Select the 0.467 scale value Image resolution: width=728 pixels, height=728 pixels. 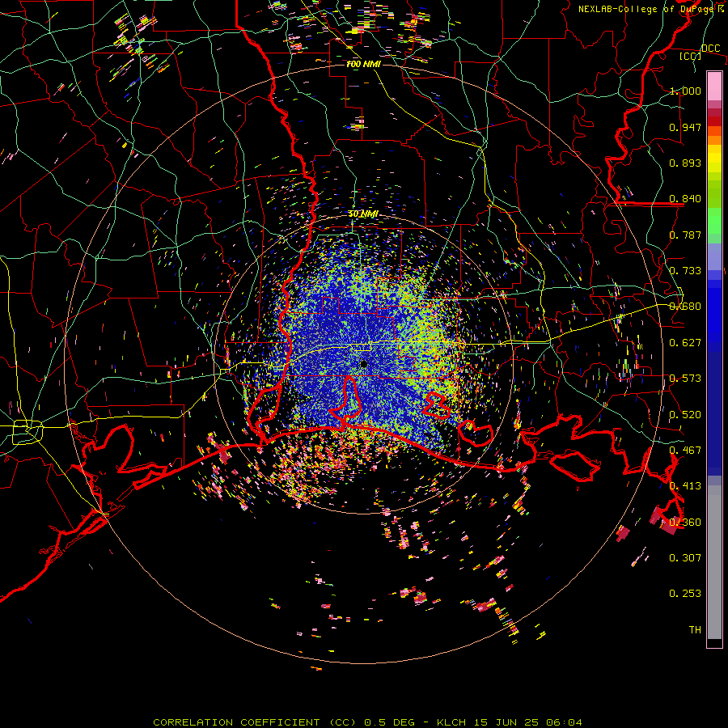pyautogui.click(x=685, y=451)
